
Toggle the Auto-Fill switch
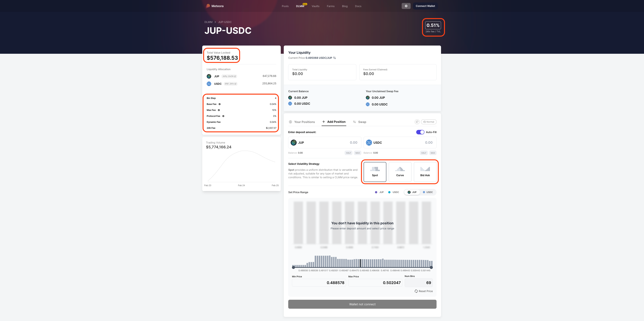point(420,132)
